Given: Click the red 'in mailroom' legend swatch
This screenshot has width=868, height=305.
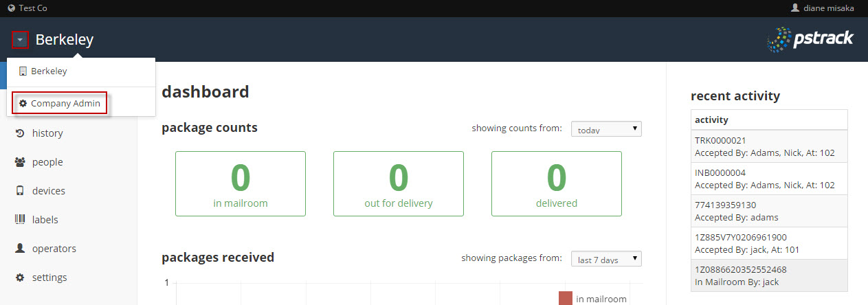Looking at the screenshot, I should pos(566,298).
